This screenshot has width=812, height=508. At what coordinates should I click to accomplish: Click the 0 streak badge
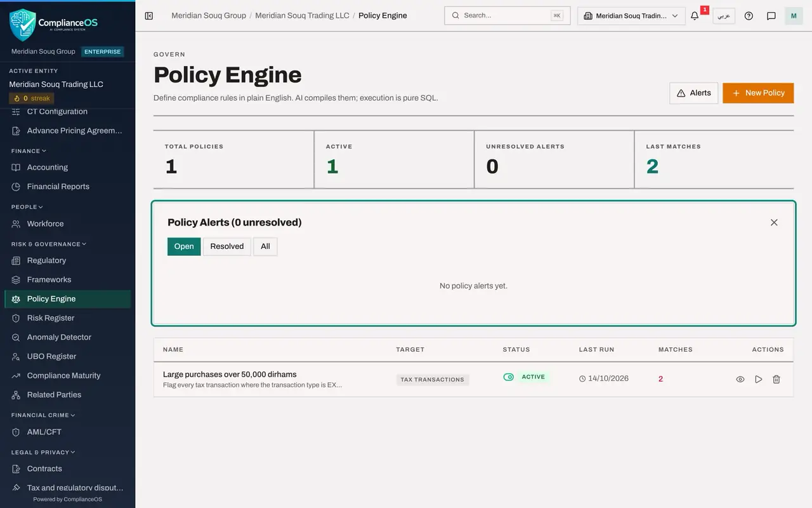tap(32, 98)
